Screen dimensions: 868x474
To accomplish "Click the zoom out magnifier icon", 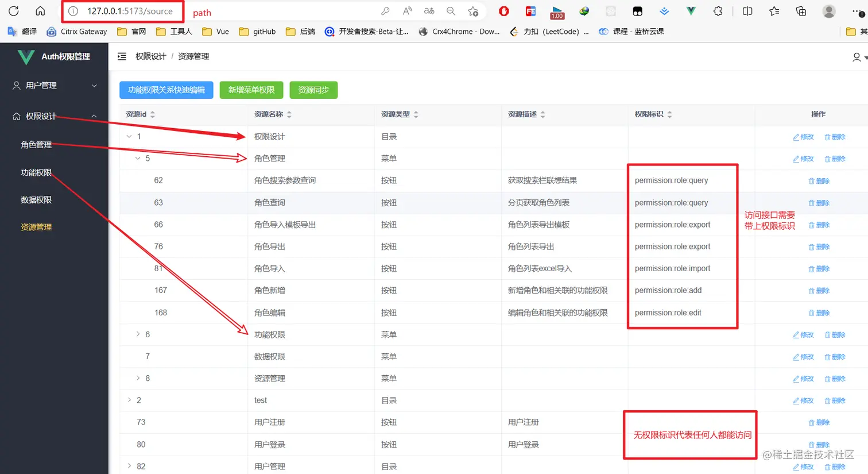I will [451, 11].
